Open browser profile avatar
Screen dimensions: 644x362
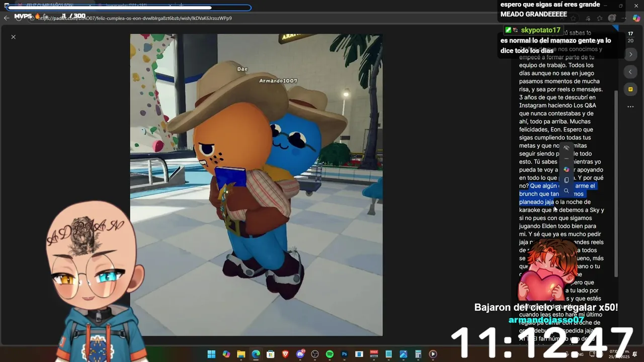pyautogui.click(x=612, y=18)
